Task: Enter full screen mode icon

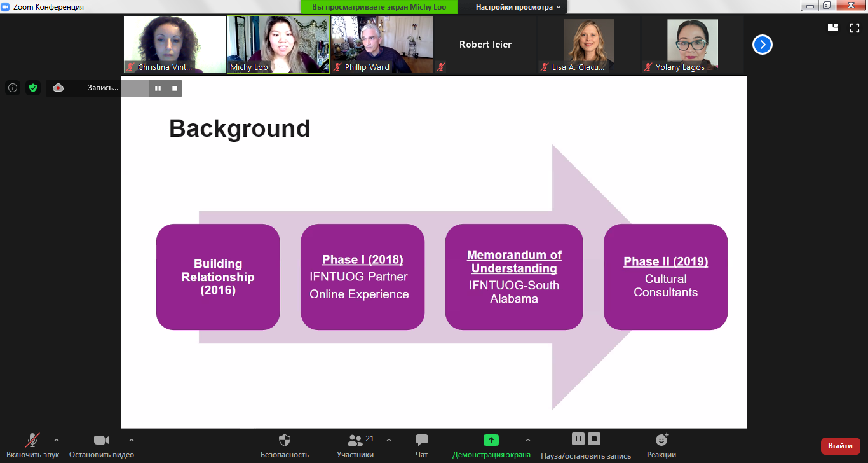Action: (x=855, y=27)
